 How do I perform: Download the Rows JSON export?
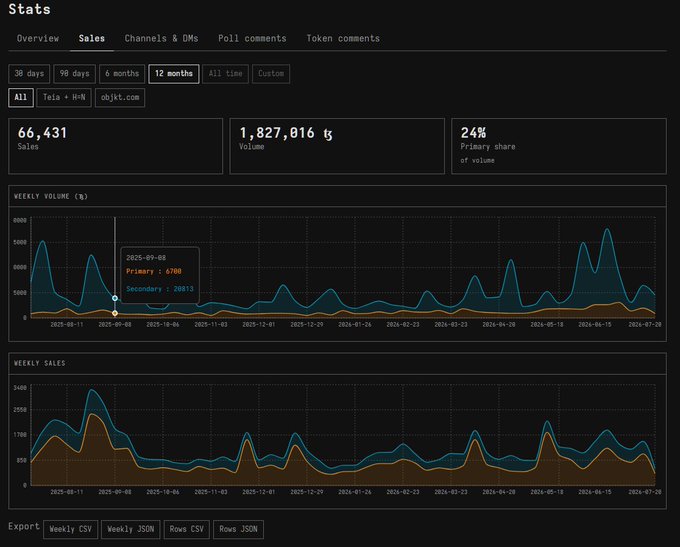click(x=238, y=529)
